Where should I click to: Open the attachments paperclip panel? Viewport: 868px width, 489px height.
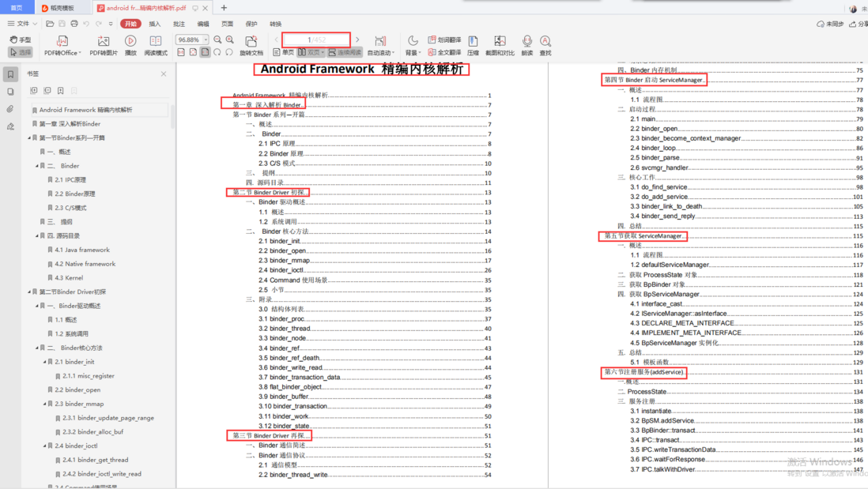click(x=10, y=109)
